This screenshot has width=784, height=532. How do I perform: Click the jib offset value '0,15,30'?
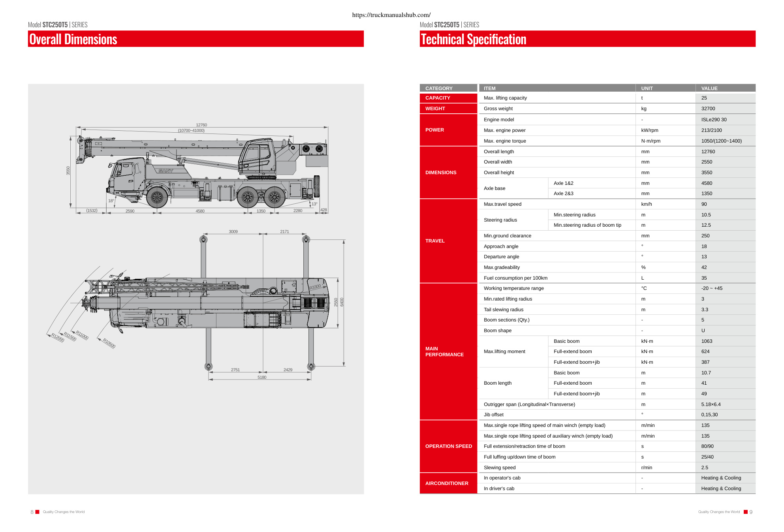click(709, 415)
